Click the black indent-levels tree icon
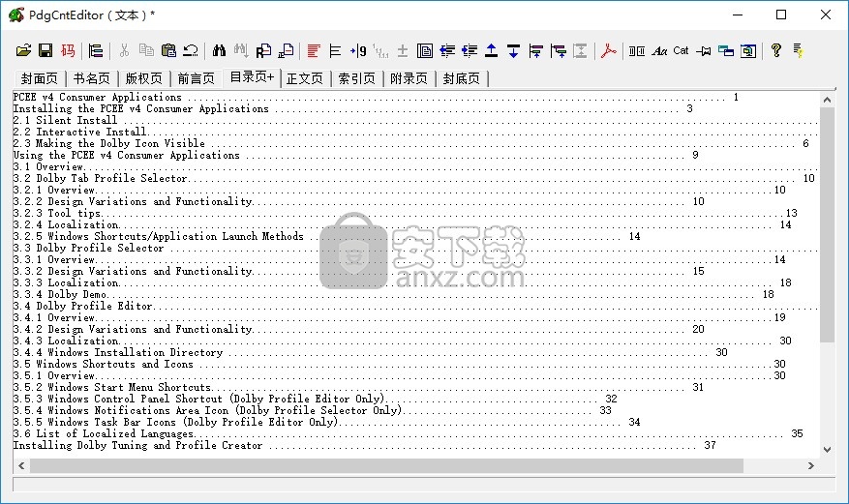 click(x=335, y=51)
